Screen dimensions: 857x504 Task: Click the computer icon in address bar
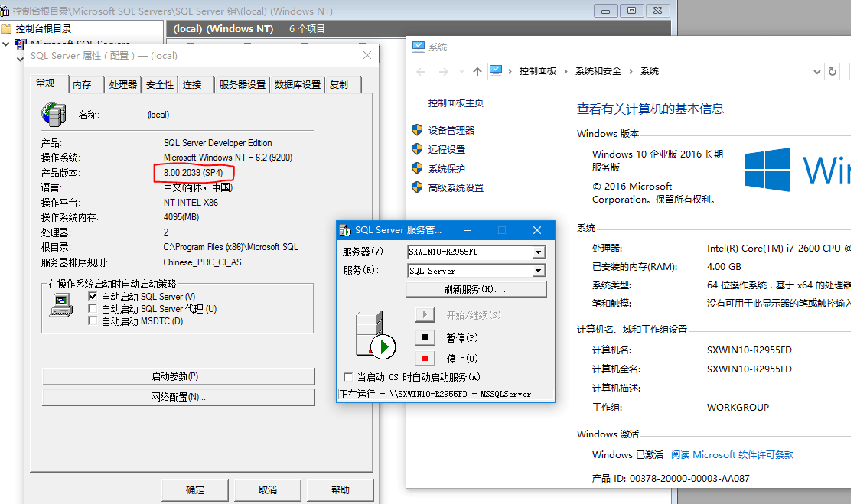tap(496, 71)
